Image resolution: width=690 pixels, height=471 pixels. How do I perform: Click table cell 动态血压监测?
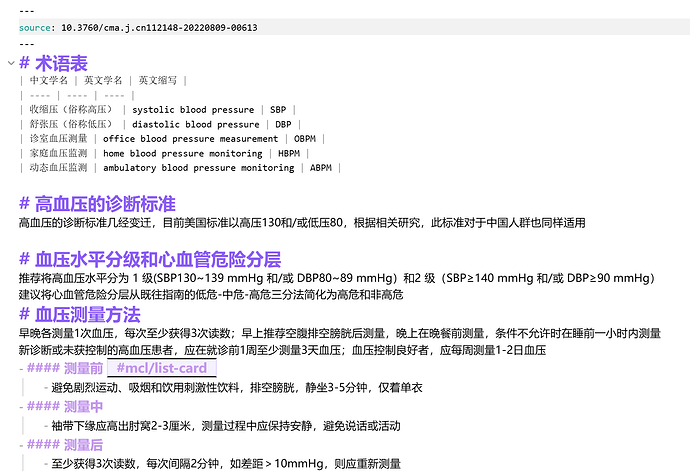tap(59, 168)
